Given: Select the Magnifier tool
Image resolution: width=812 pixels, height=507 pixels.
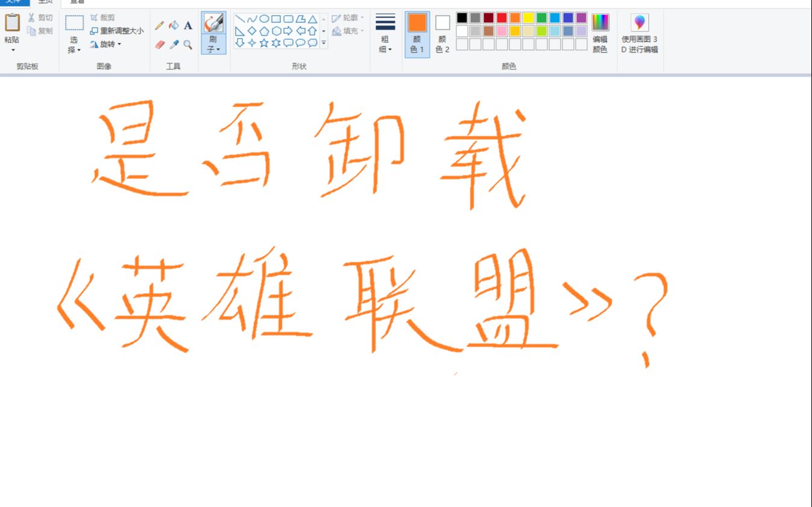Looking at the screenshot, I should pos(188,44).
